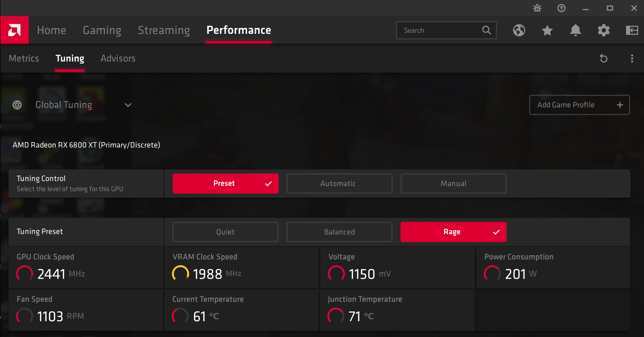
Task: Open the global search field
Action: coord(445,30)
